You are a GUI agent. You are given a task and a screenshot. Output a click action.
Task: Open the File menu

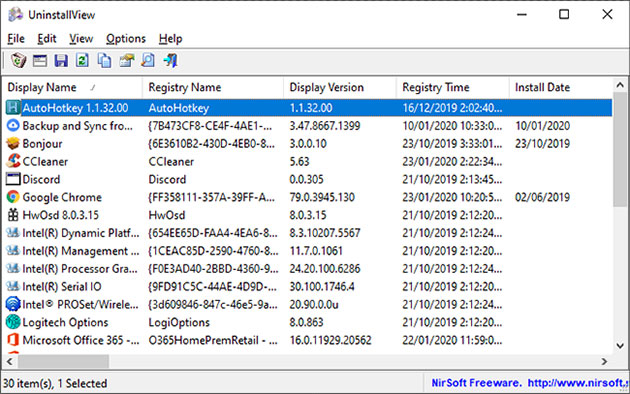pyautogui.click(x=16, y=39)
